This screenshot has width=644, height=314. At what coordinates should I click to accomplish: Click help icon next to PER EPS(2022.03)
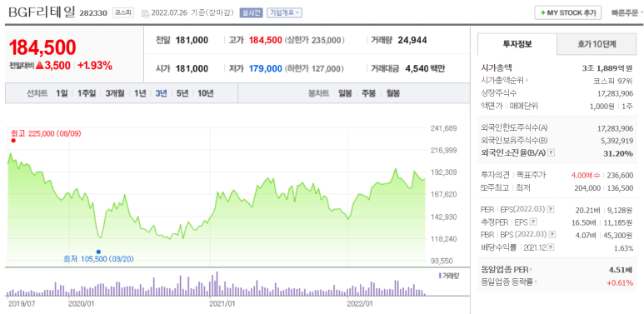[552, 209]
